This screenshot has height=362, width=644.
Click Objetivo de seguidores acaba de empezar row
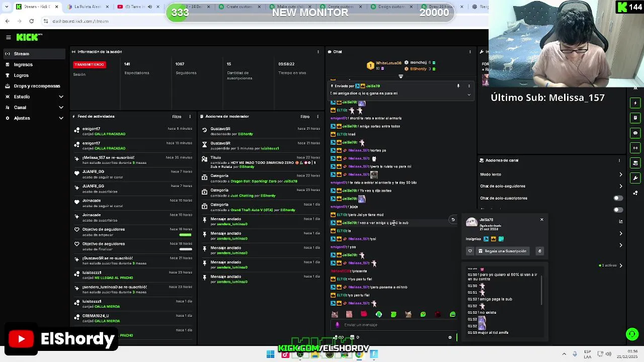point(132,232)
